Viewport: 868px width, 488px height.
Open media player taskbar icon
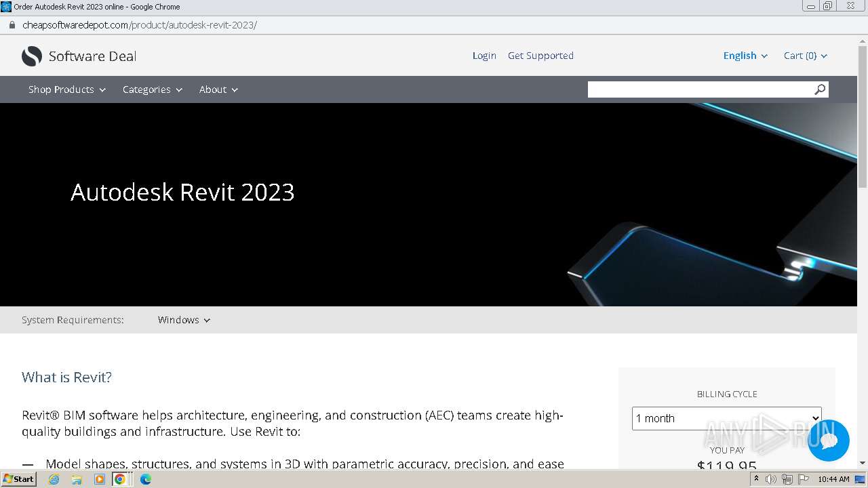tap(100, 479)
